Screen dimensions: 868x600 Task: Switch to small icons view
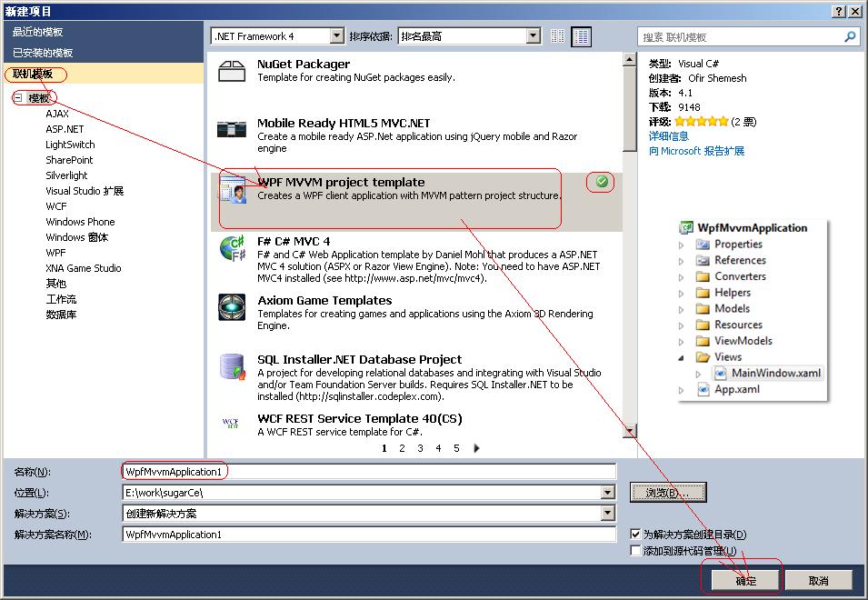click(x=558, y=36)
